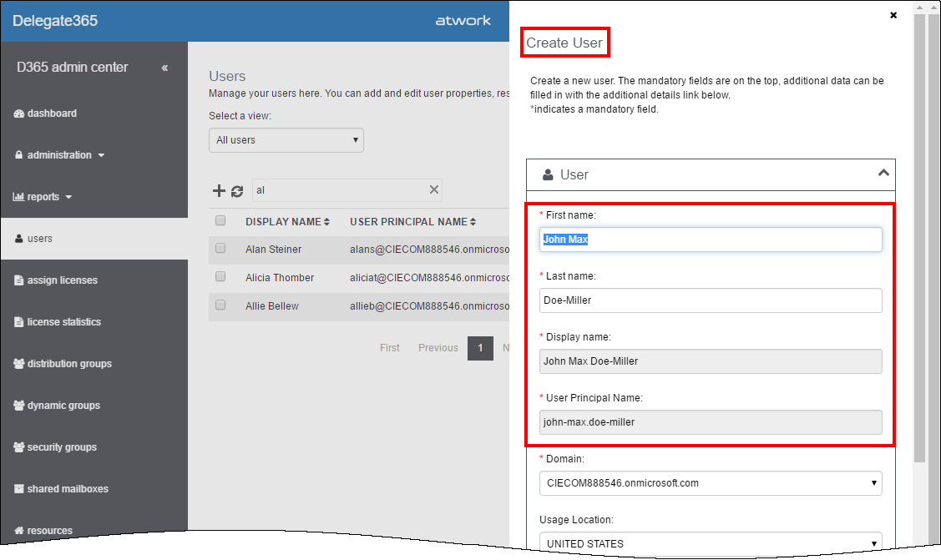Click the shared mailboxes archive icon
The width and height of the screenshot is (941, 560).
[x=18, y=489]
